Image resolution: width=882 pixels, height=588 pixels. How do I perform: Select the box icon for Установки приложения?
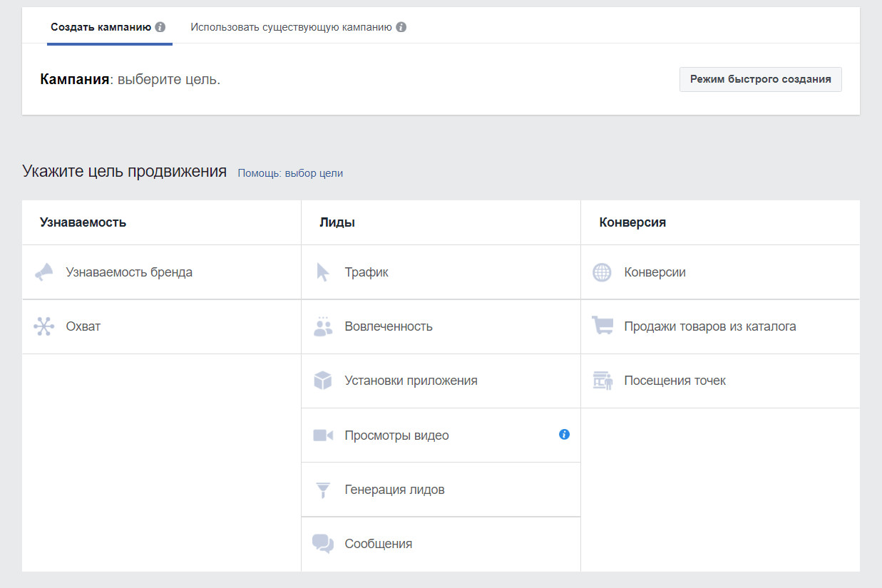click(x=323, y=381)
